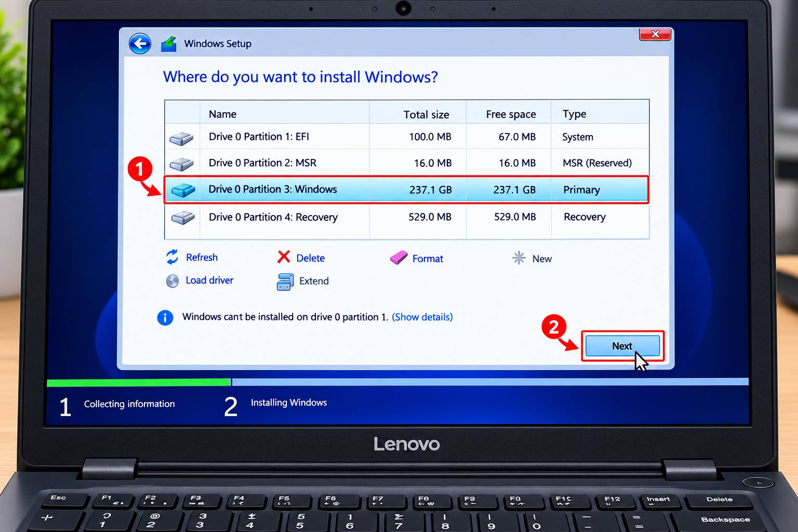The height and width of the screenshot is (532, 798).
Task: Select Drive 0 Partition 4: Recovery row
Action: click(x=407, y=217)
